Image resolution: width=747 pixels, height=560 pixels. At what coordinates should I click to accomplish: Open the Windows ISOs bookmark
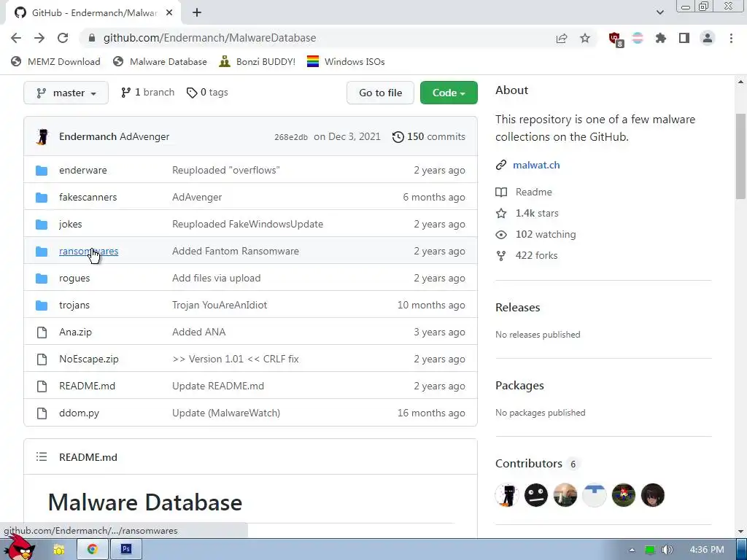[346, 62]
